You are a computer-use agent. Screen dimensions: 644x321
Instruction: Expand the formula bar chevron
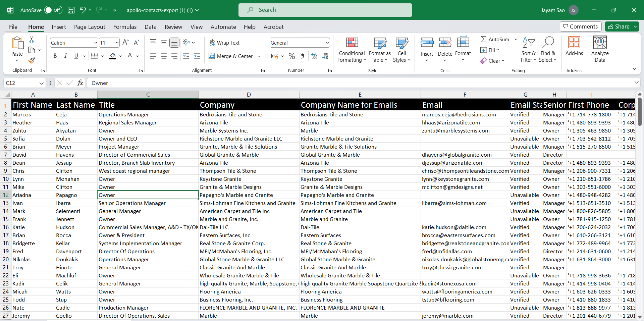[x=637, y=83]
